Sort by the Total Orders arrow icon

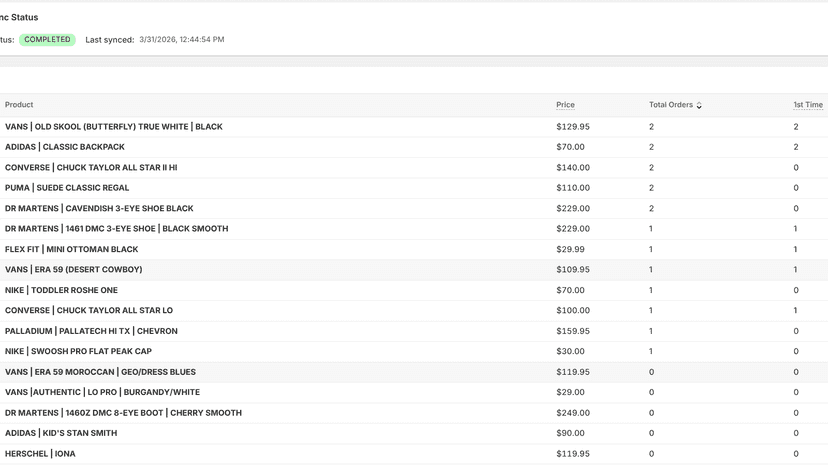699,105
